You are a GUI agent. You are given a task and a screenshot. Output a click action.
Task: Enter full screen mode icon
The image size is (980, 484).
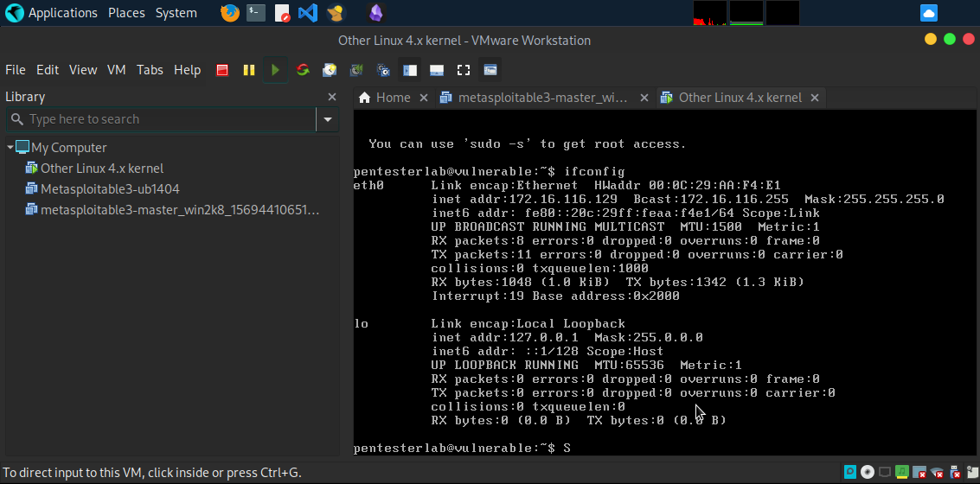coord(463,70)
